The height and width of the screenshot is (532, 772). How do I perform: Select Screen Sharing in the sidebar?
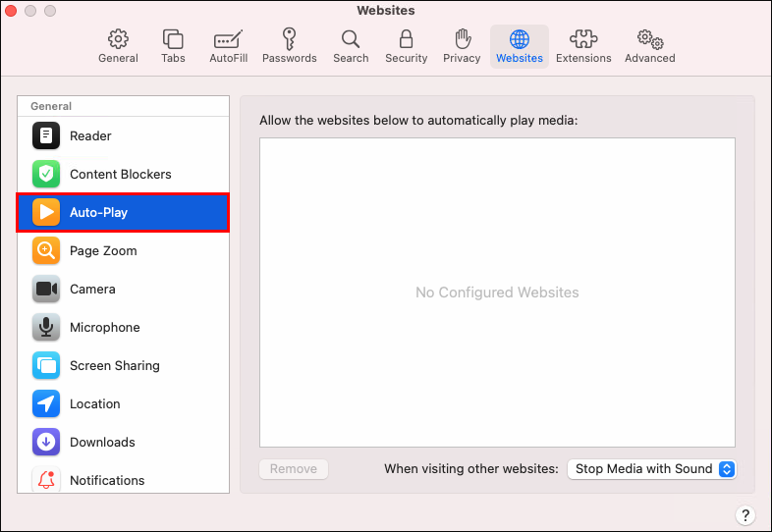coord(123,366)
